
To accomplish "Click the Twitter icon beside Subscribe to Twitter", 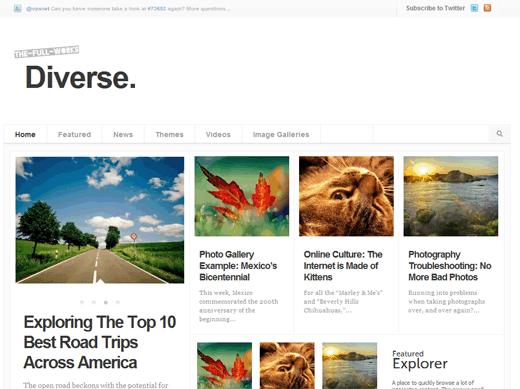I will [x=474, y=8].
